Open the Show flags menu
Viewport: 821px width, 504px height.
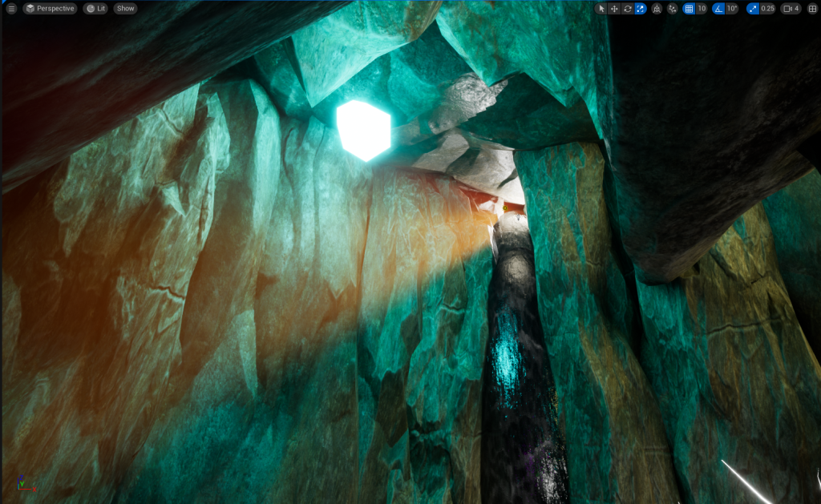pos(125,9)
